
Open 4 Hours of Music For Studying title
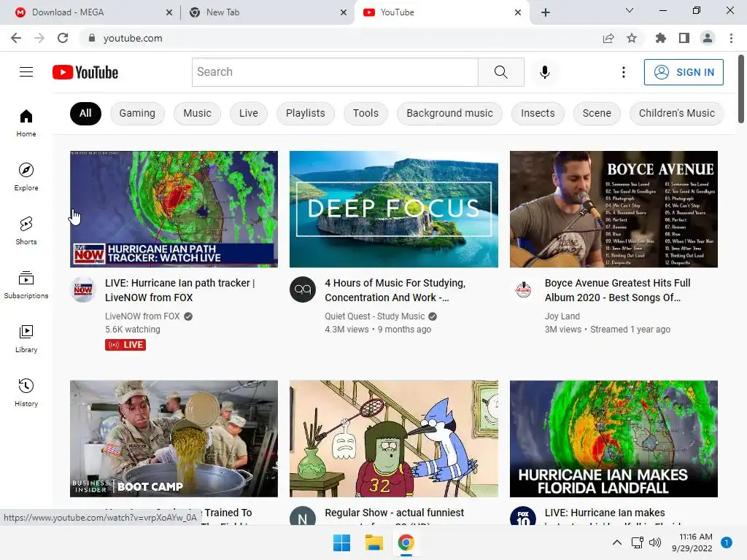[x=395, y=290]
